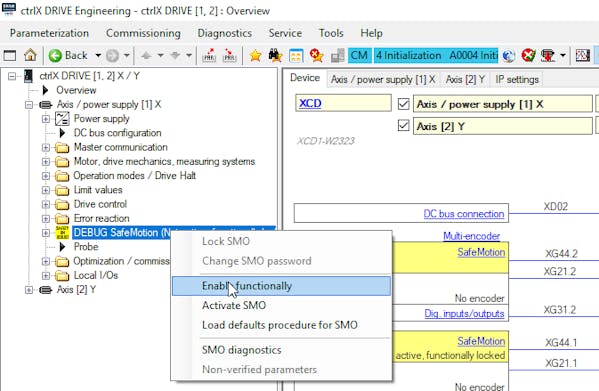
Task: Expand the Motor, drive mechanics, measuring systems folder
Action: (x=46, y=162)
